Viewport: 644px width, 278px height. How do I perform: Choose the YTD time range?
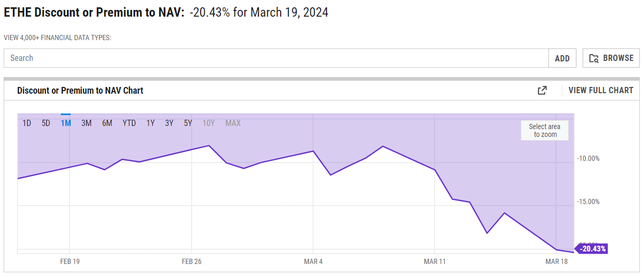(x=129, y=123)
